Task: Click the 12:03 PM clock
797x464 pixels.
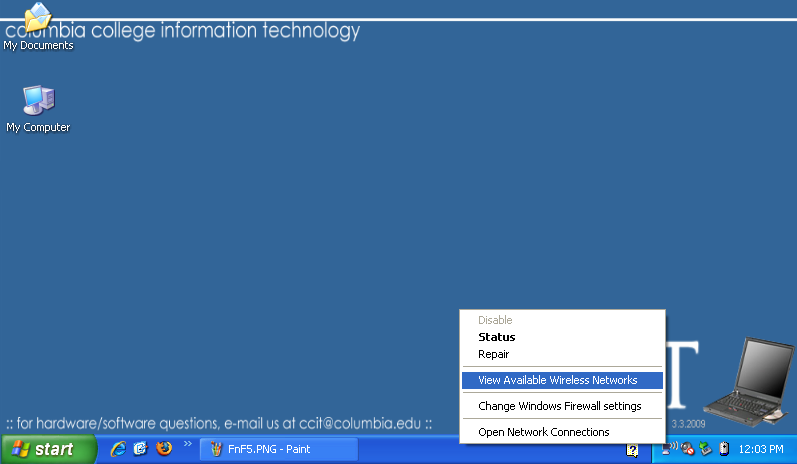Action: click(761, 449)
